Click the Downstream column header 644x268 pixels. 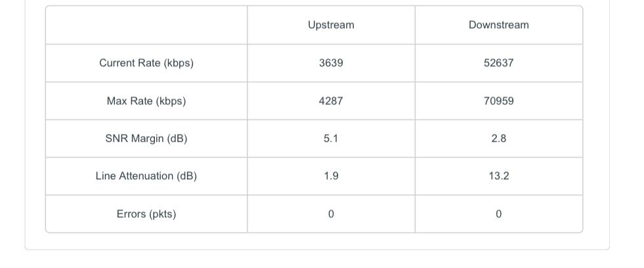pos(498,25)
